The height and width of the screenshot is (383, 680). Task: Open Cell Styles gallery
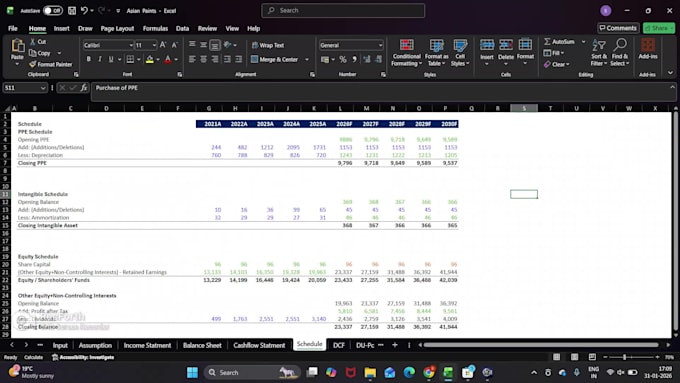(x=460, y=52)
